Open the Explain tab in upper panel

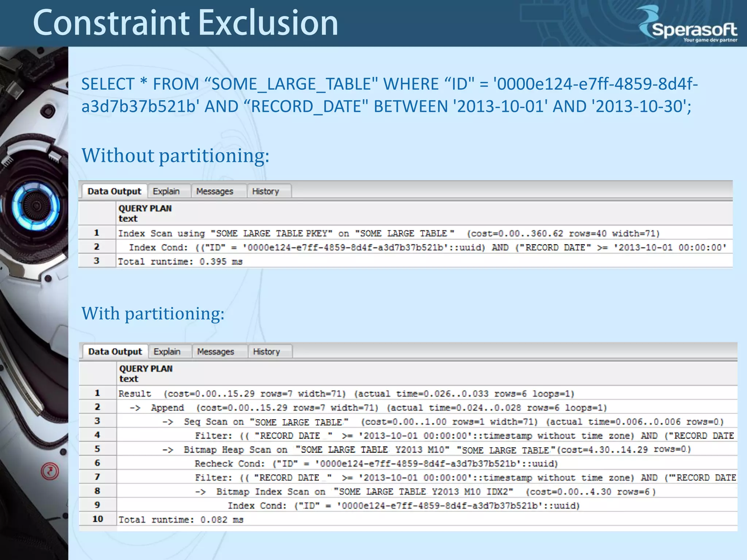point(166,191)
